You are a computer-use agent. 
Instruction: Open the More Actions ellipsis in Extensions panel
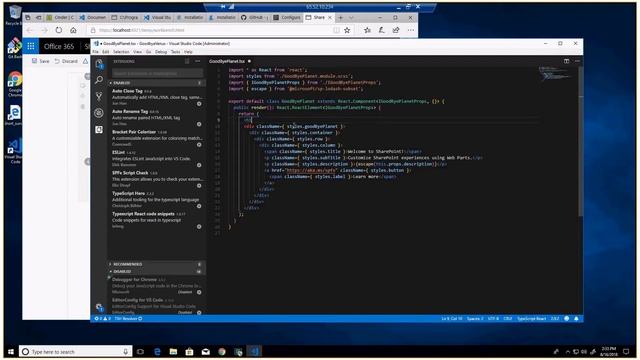point(198,61)
